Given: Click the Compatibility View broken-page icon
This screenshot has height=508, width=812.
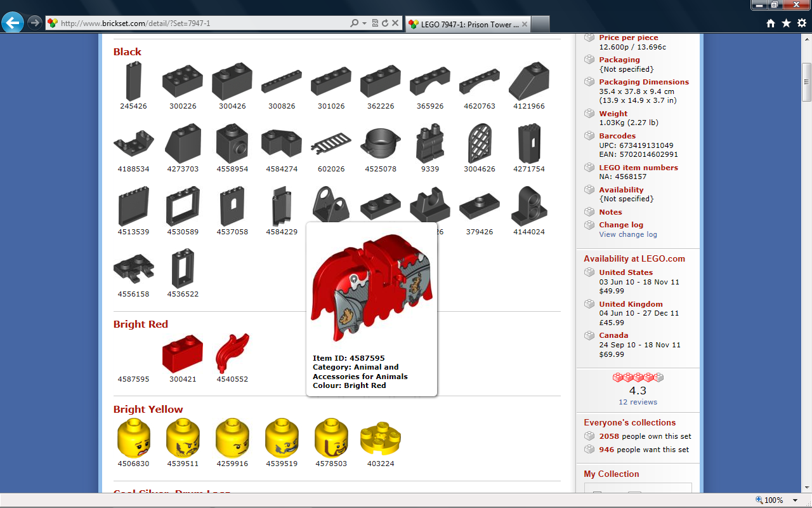Looking at the screenshot, I should [375, 23].
